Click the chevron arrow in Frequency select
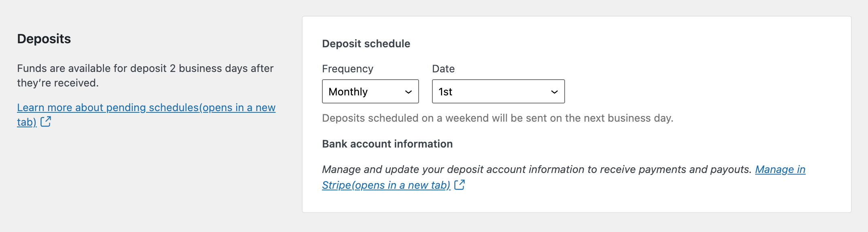The width and height of the screenshot is (868, 232). coord(409,92)
